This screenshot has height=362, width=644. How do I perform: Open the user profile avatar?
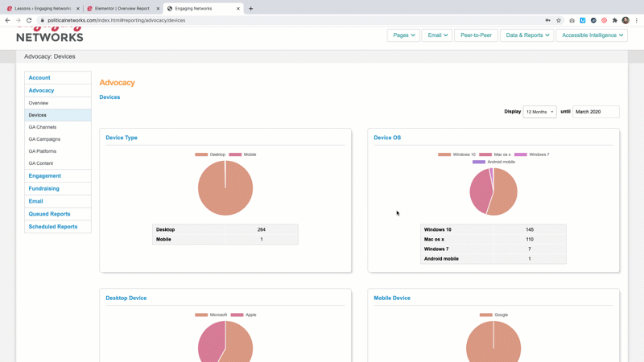tap(625, 20)
